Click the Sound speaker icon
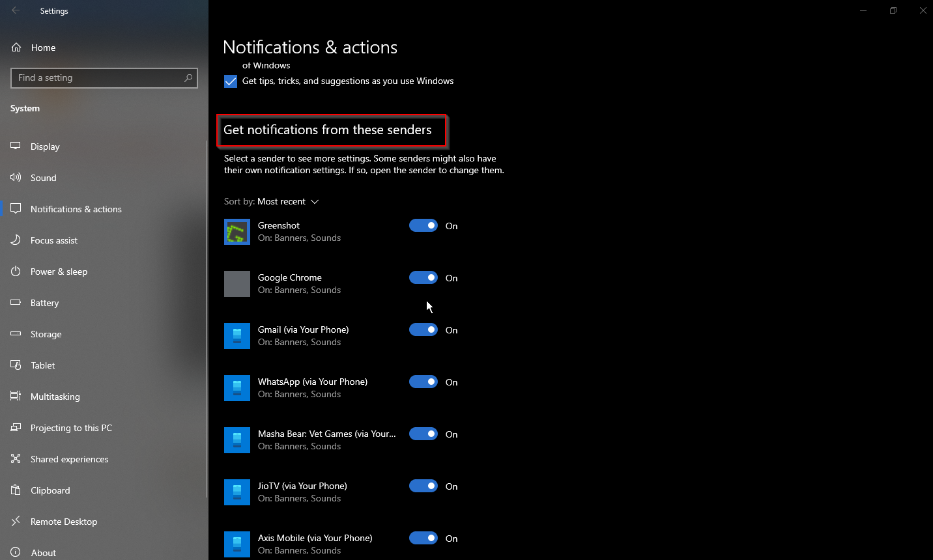This screenshot has width=933, height=560. [16, 177]
